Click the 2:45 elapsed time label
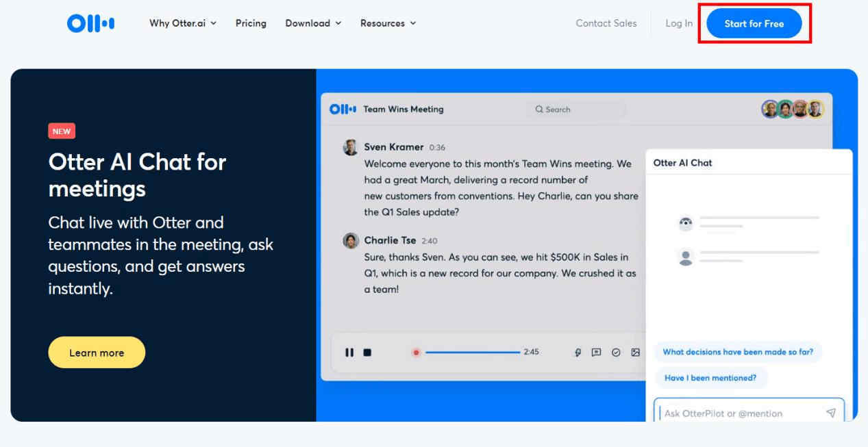868x447 pixels. [531, 352]
